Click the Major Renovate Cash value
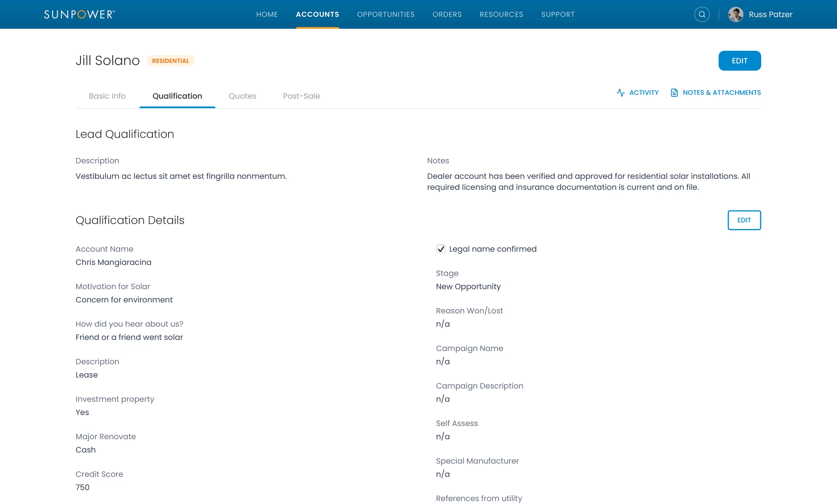Image resolution: width=837 pixels, height=504 pixels. pos(86,450)
